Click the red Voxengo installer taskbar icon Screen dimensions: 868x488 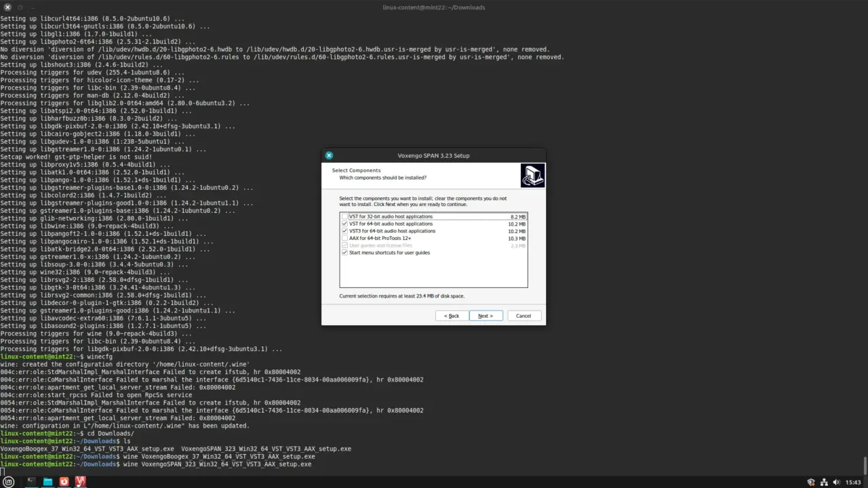(x=81, y=482)
